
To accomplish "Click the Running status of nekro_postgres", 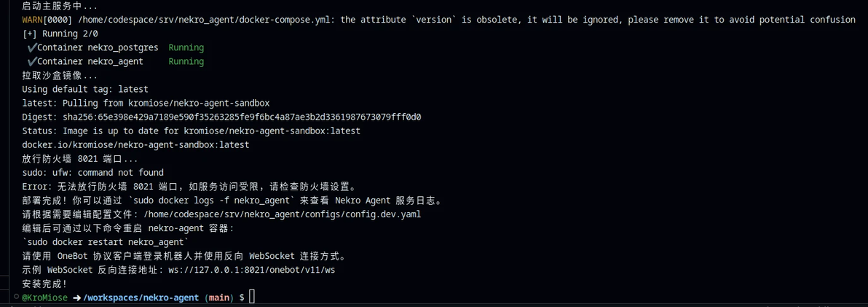I will pyautogui.click(x=186, y=48).
